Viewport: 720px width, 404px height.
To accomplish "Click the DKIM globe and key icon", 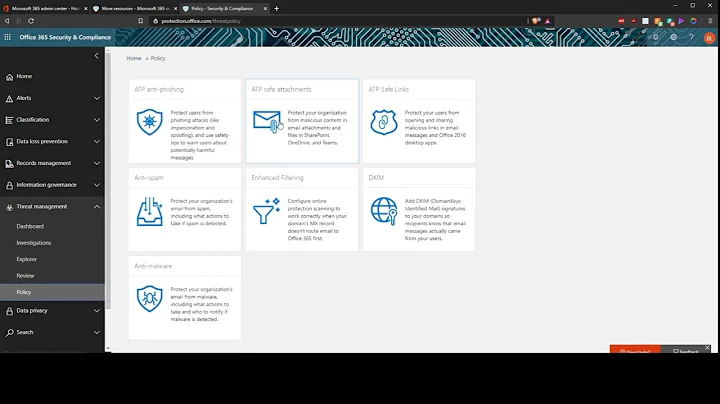I will 384,211.
